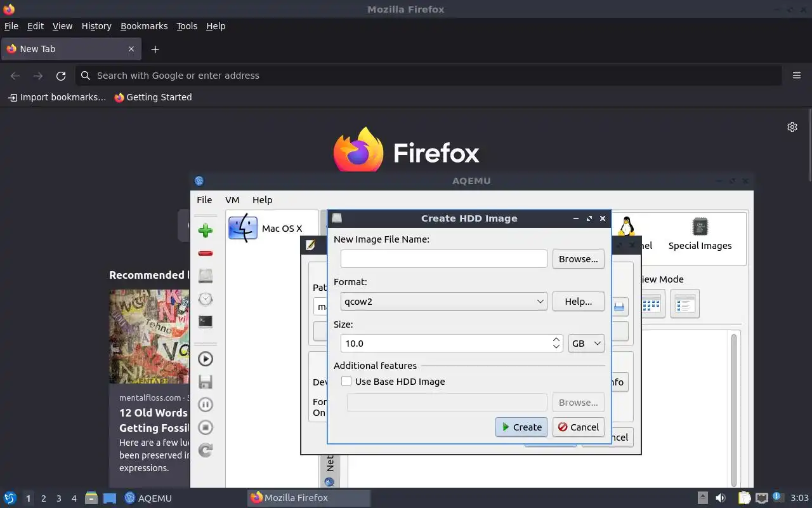Open the Firefox File menu
The image size is (812, 508).
click(11, 26)
